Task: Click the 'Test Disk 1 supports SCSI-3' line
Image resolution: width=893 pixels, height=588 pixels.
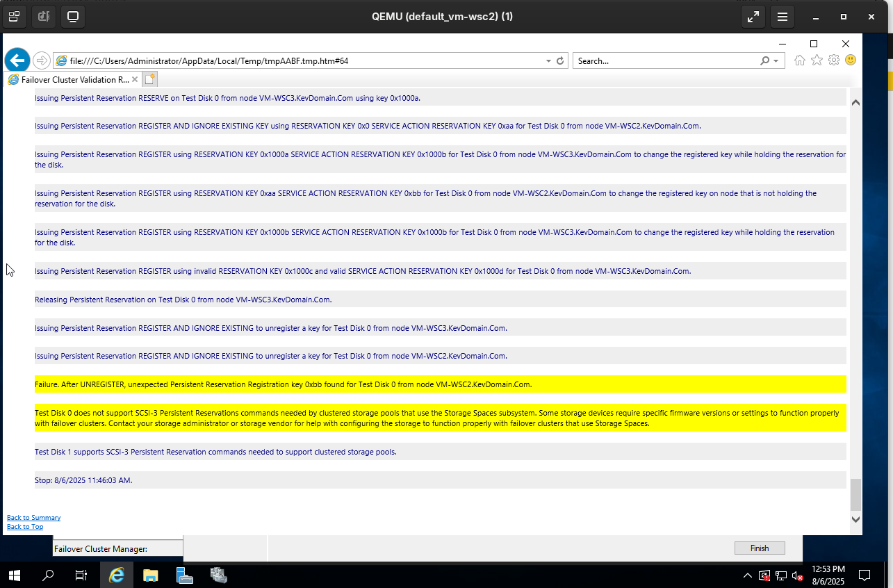Action: pyautogui.click(x=441, y=452)
